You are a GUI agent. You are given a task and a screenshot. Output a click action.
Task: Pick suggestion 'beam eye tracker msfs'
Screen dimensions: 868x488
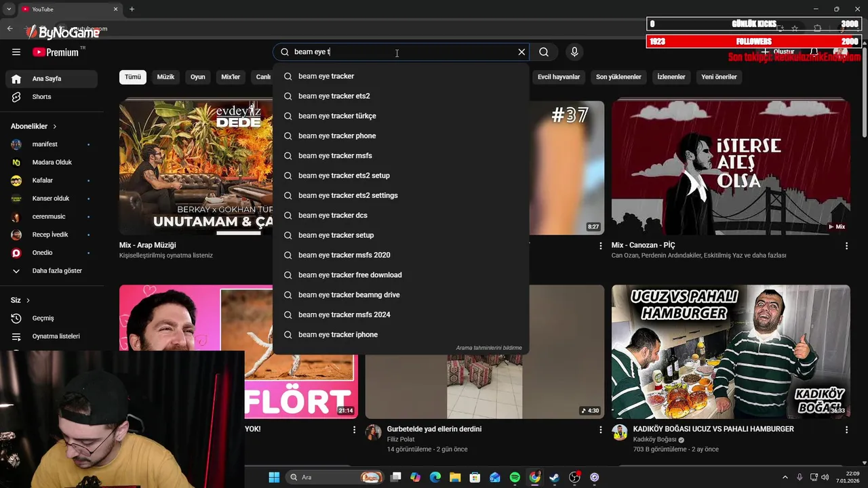(401, 156)
